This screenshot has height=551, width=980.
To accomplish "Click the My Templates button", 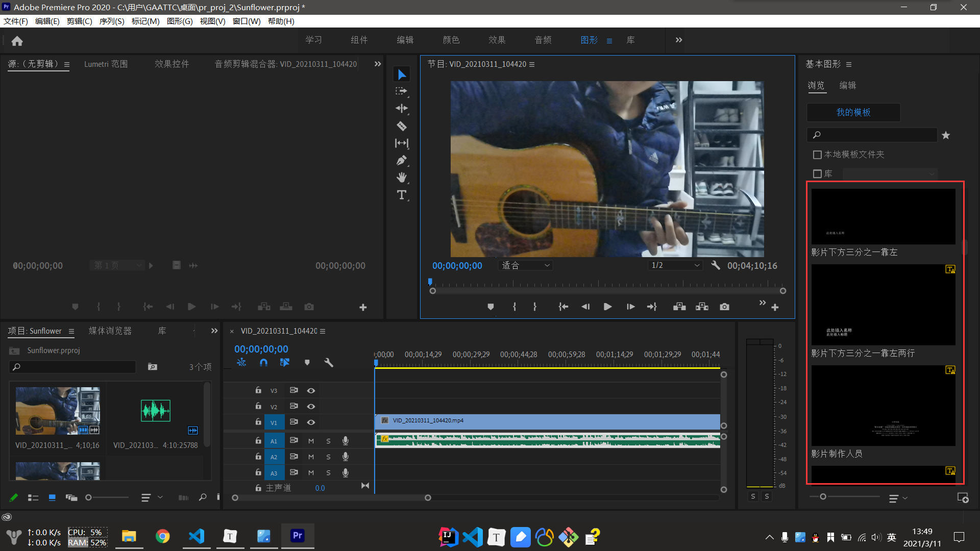I will pyautogui.click(x=853, y=112).
